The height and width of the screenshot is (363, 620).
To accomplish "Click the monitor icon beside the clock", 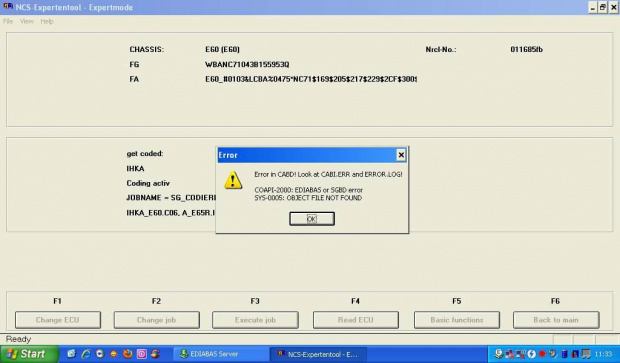I will pyautogui.click(x=586, y=354).
